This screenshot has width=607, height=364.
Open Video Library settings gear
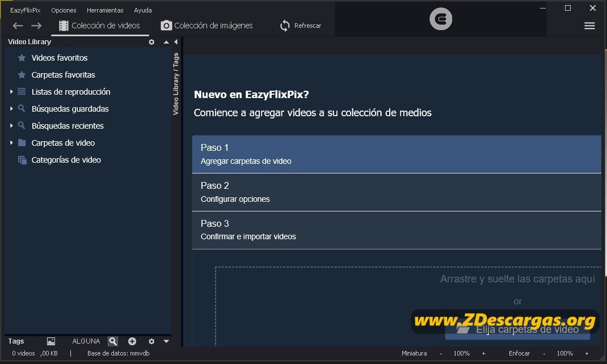tap(152, 42)
